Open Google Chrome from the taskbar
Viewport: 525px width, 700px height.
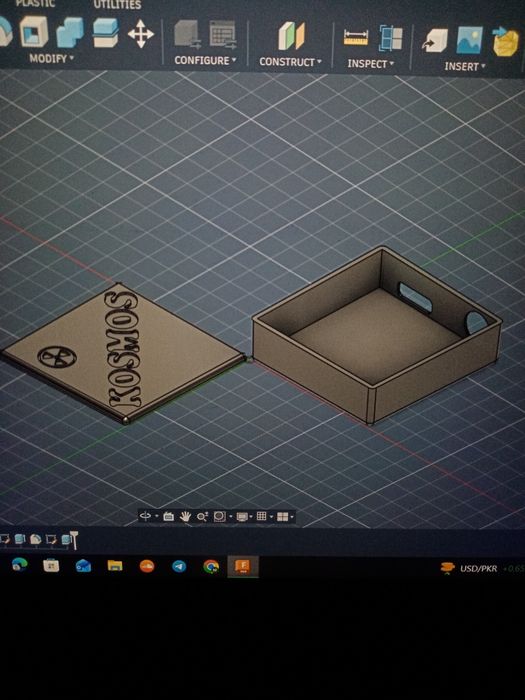click(211, 567)
